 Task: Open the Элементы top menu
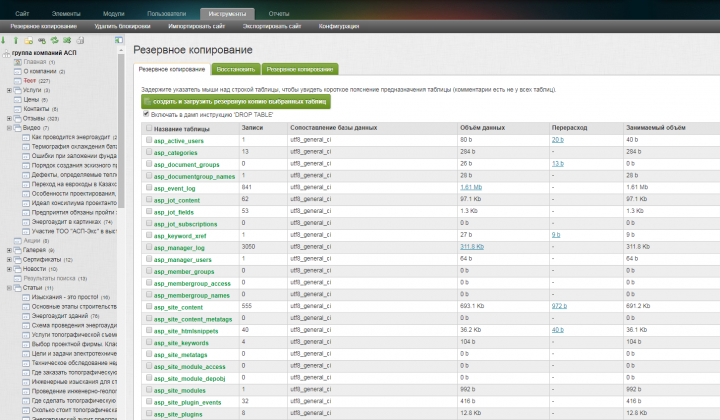point(66,14)
